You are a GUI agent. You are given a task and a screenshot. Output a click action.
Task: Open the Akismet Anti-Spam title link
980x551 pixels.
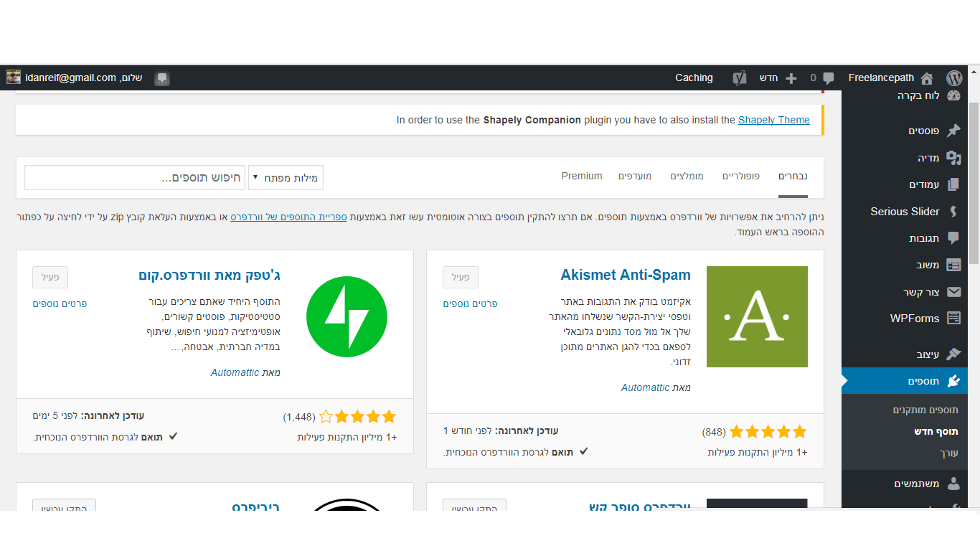point(626,275)
